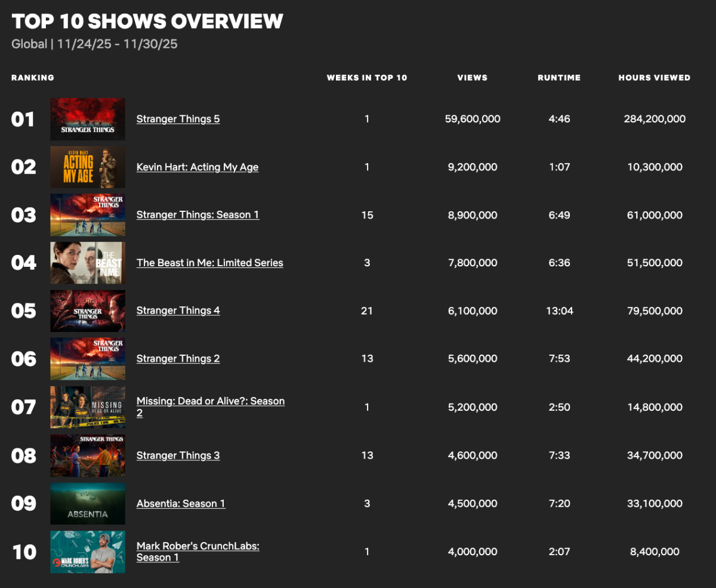
Task: Click the Kevin Hart: Acting My Age link
Action: tap(197, 167)
